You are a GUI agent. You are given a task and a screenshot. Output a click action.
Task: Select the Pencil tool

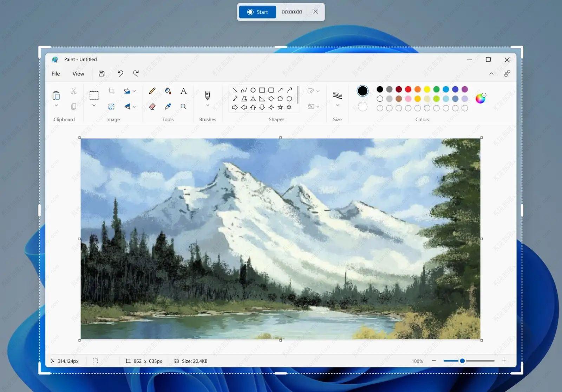(x=152, y=91)
